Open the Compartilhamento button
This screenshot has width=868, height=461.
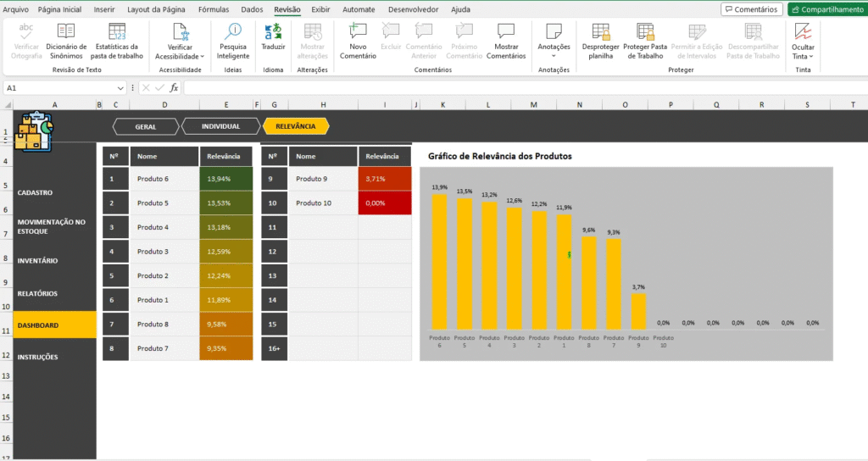click(826, 9)
